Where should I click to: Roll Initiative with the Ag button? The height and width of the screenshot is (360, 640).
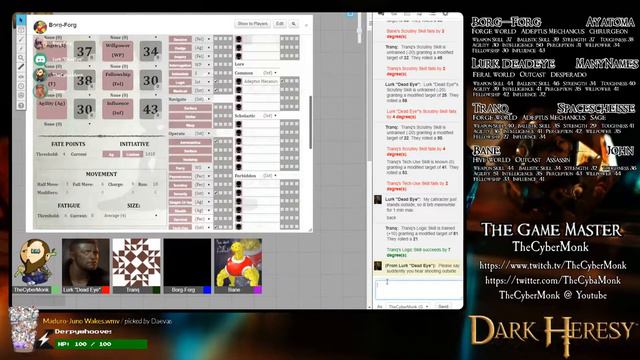111,154
